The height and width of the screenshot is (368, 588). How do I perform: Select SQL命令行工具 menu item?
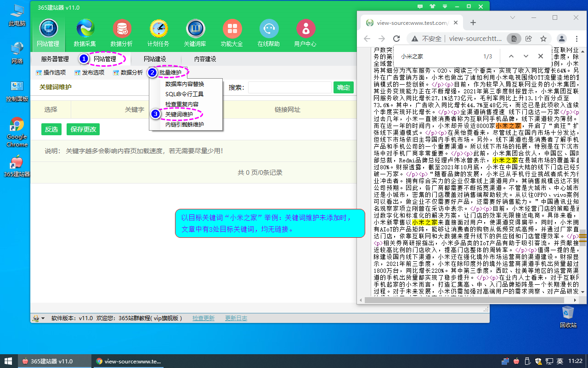tap(185, 94)
